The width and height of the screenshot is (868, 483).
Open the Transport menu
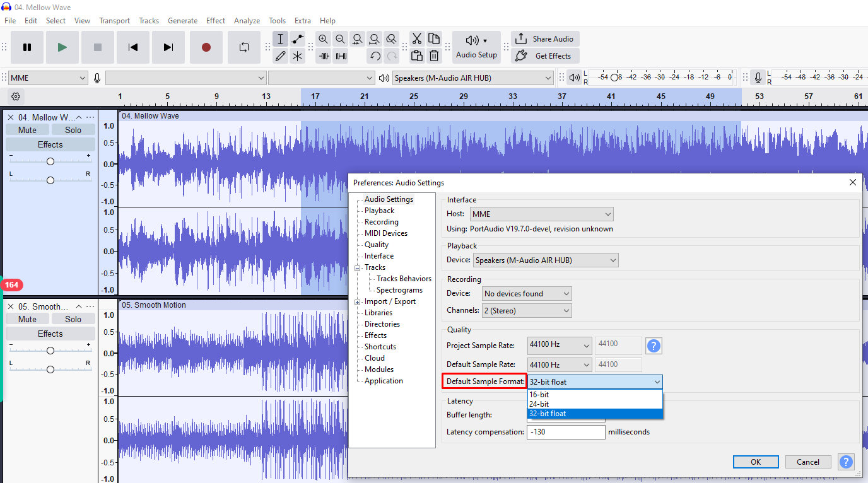[114, 20]
